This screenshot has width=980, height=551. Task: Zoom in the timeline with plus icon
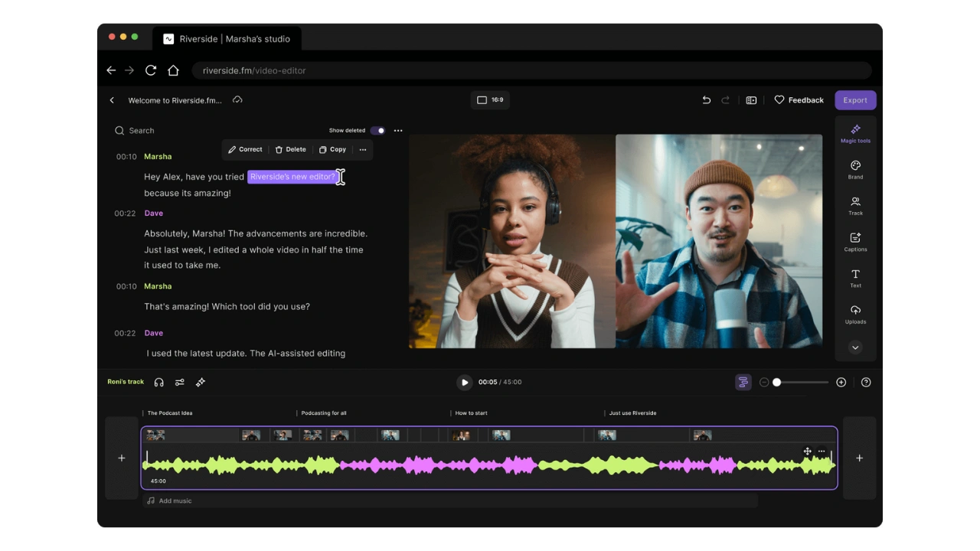click(x=841, y=382)
